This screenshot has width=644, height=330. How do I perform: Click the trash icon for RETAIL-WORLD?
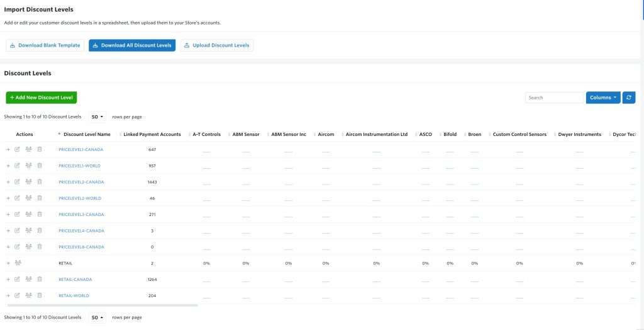(40, 295)
